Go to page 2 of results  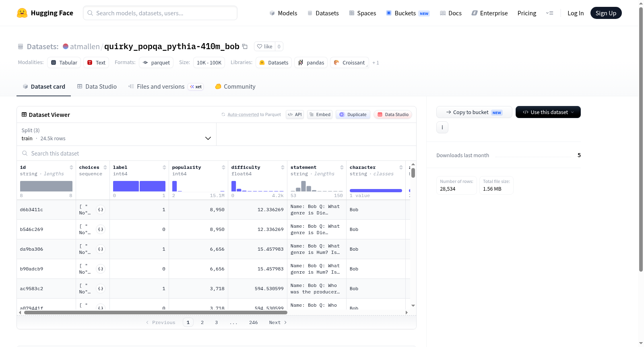(202, 322)
